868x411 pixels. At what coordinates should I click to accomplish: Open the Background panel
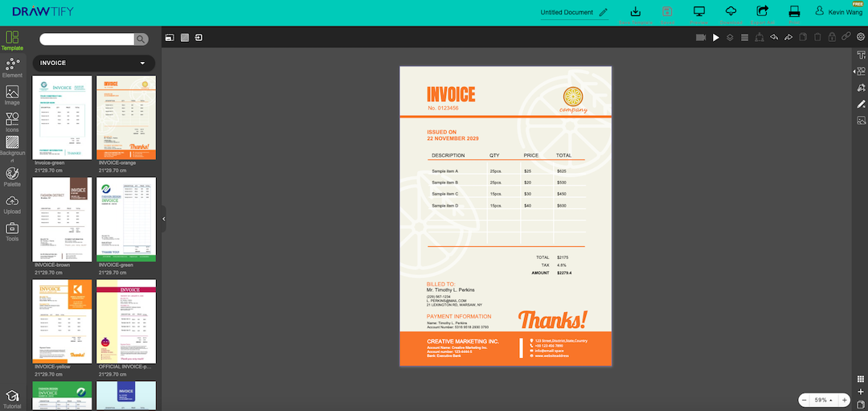[x=12, y=150]
